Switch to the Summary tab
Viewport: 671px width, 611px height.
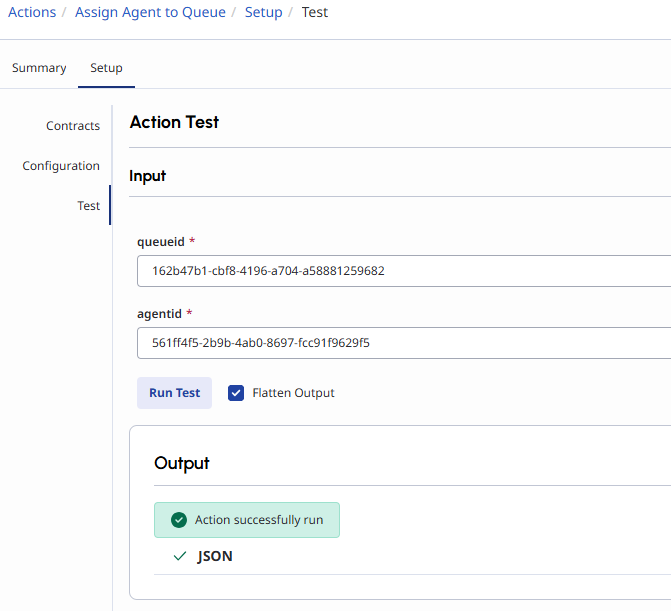39,68
